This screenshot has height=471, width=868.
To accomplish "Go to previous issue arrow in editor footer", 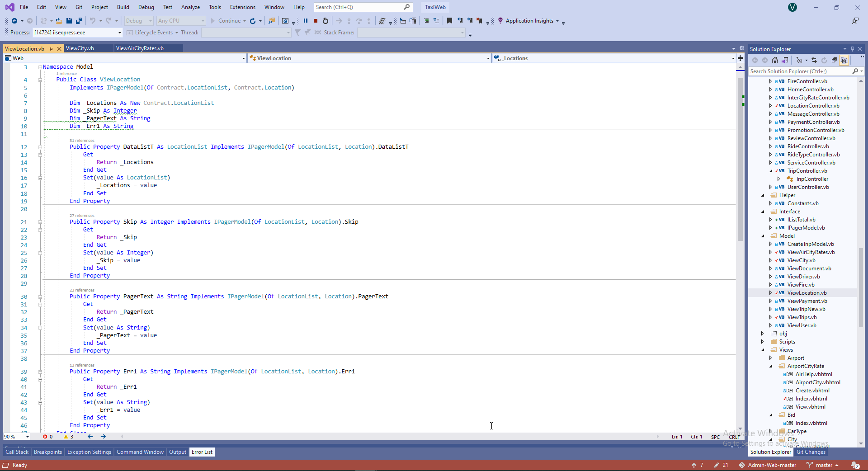I will [x=90, y=437].
